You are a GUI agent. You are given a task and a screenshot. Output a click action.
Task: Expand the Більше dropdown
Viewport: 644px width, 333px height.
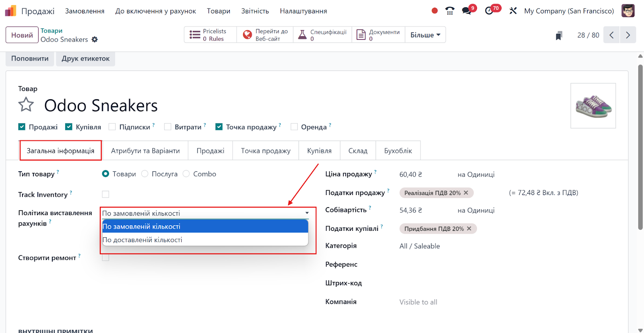[x=425, y=35]
